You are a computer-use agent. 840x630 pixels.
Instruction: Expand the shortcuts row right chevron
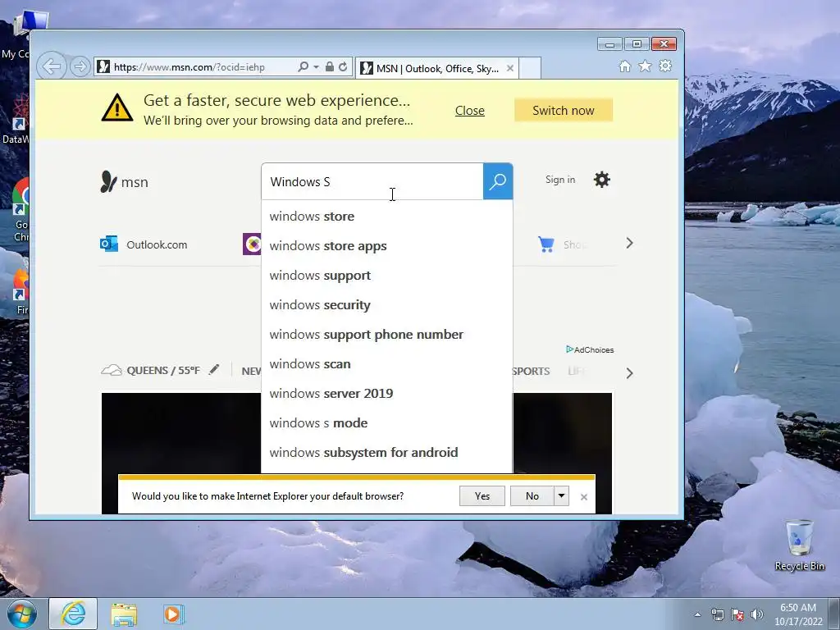pyautogui.click(x=629, y=243)
